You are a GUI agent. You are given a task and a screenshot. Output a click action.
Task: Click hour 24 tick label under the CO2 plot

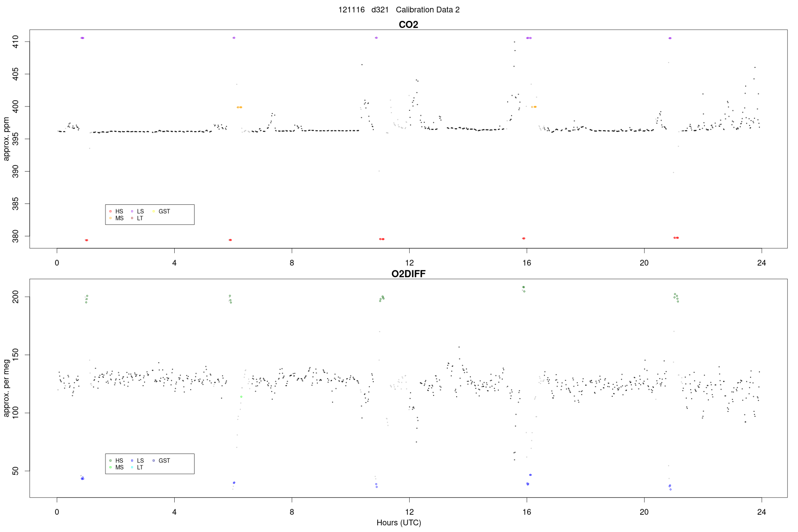pyautogui.click(x=762, y=263)
